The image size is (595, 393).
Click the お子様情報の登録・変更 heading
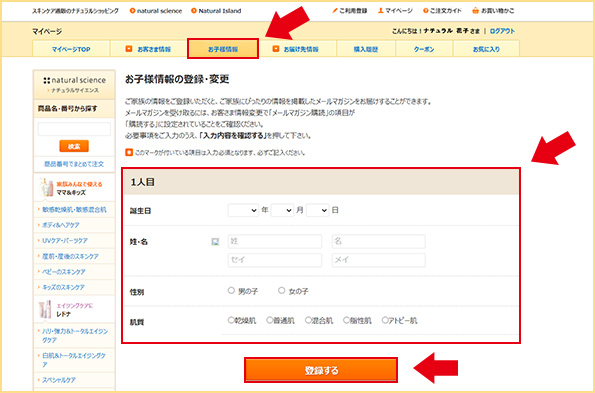(x=177, y=79)
